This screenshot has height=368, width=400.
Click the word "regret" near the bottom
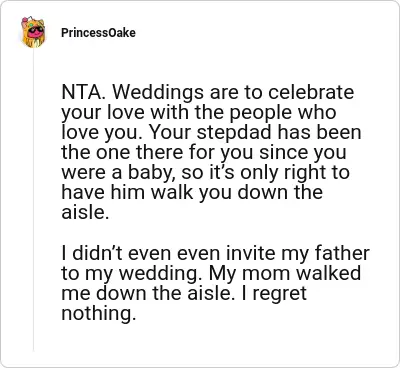pyautogui.click(x=279, y=294)
